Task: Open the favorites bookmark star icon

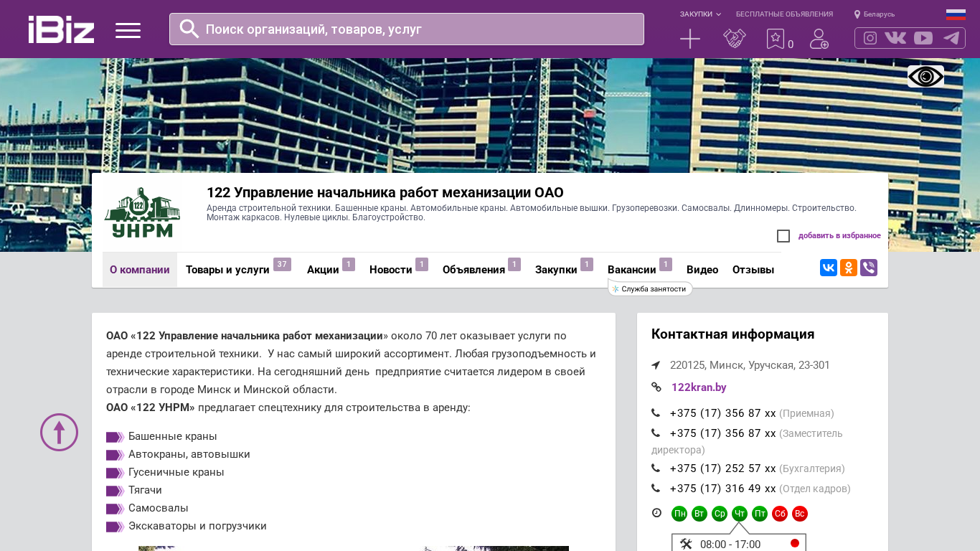Action: pyautogui.click(x=776, y=39)
